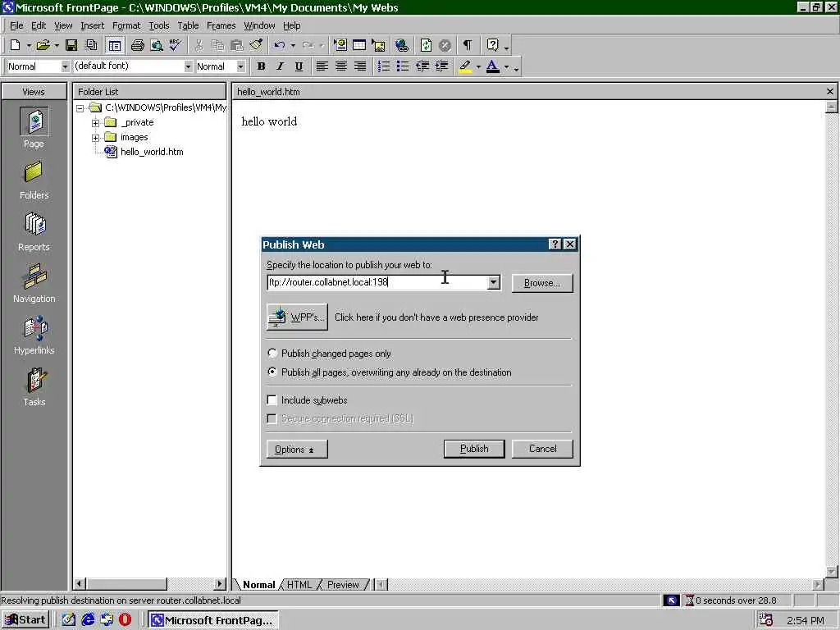Click the Refresh toolbar icon
The width and height of the screenshot is (840, 630).
(x=426, y=46)
